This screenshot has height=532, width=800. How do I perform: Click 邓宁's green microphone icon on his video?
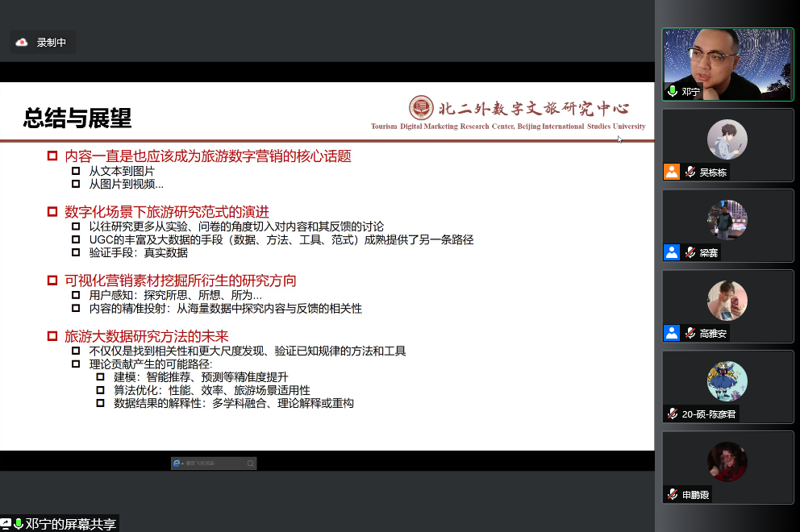coord(672,91)
